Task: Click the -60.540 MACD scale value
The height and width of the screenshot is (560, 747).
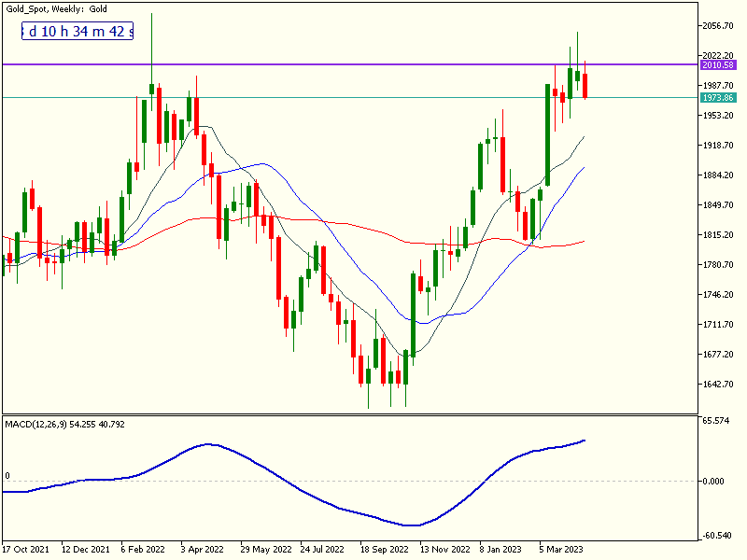Action: [x=717, y=536]
